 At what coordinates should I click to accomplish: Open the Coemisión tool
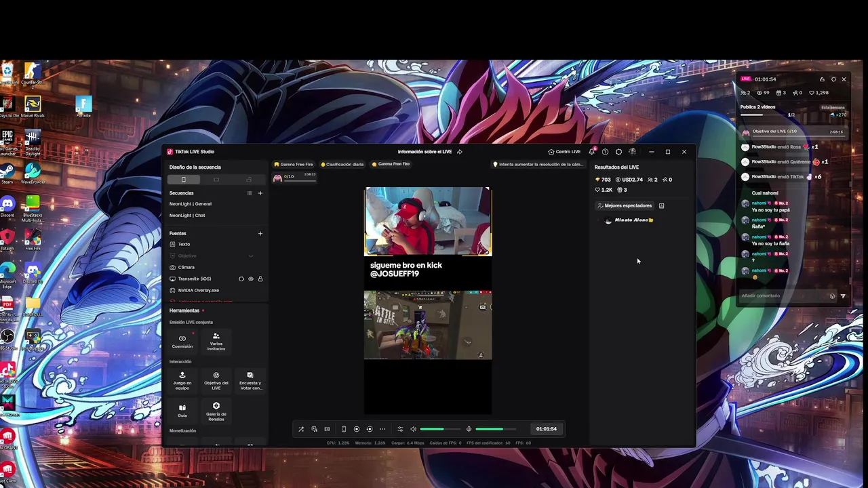182,341
